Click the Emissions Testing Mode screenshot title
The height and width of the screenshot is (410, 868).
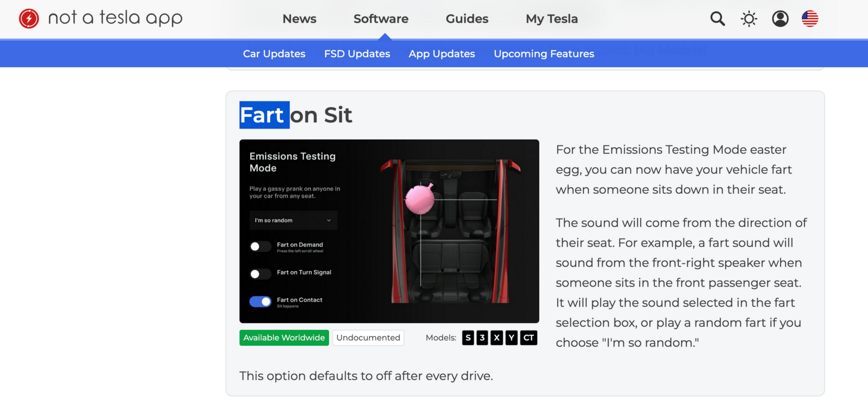coord(292,162)
